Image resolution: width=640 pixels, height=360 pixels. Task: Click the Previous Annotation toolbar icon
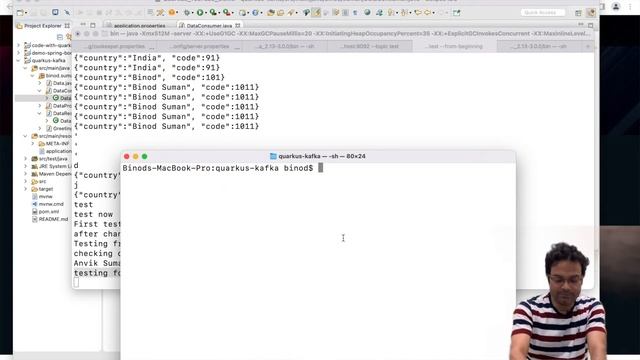404,13
